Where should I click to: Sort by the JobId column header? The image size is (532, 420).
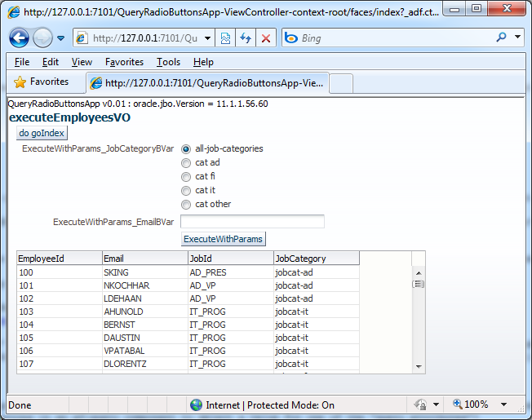click(231, 259)
